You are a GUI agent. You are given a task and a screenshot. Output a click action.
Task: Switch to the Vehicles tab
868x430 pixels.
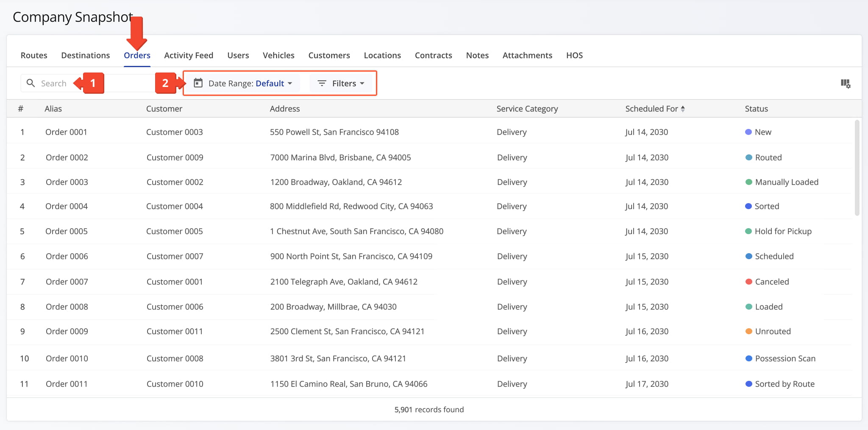[x=278, y=55]
